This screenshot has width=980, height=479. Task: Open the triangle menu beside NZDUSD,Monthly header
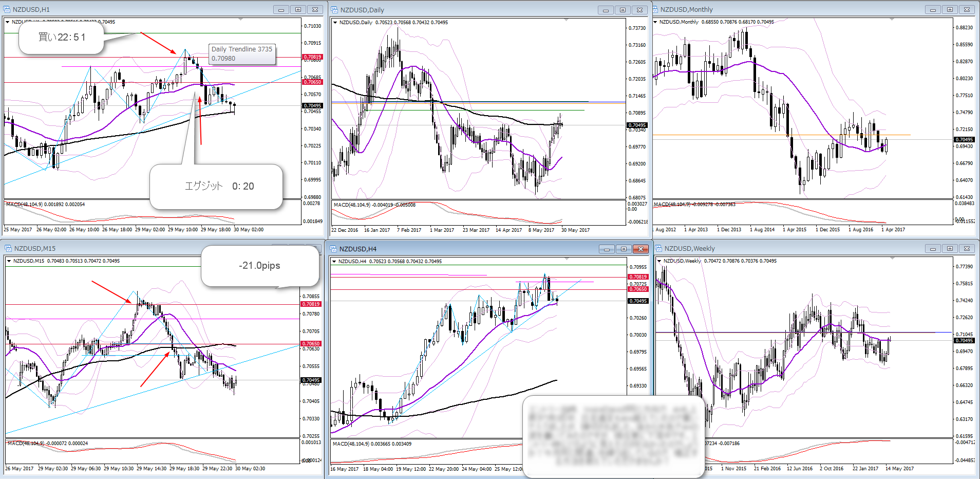[655, 22]
